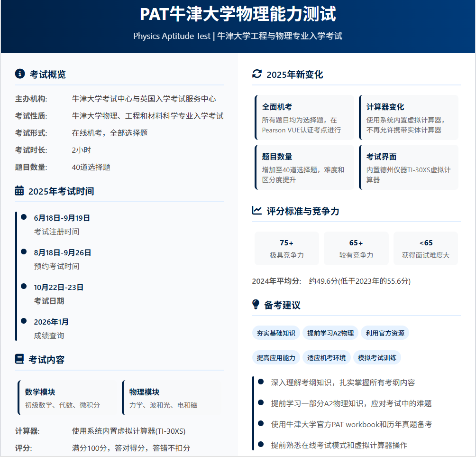The image size is (476, 457).
Task: Click the 75+ 极具竞争力 score card
Action: [x=286, y=248]
